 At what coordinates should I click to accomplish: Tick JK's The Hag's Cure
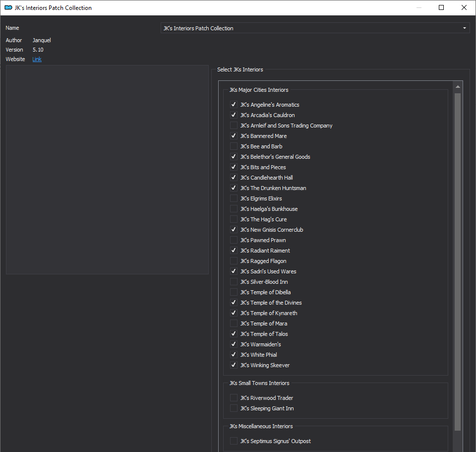coord(234,219)
